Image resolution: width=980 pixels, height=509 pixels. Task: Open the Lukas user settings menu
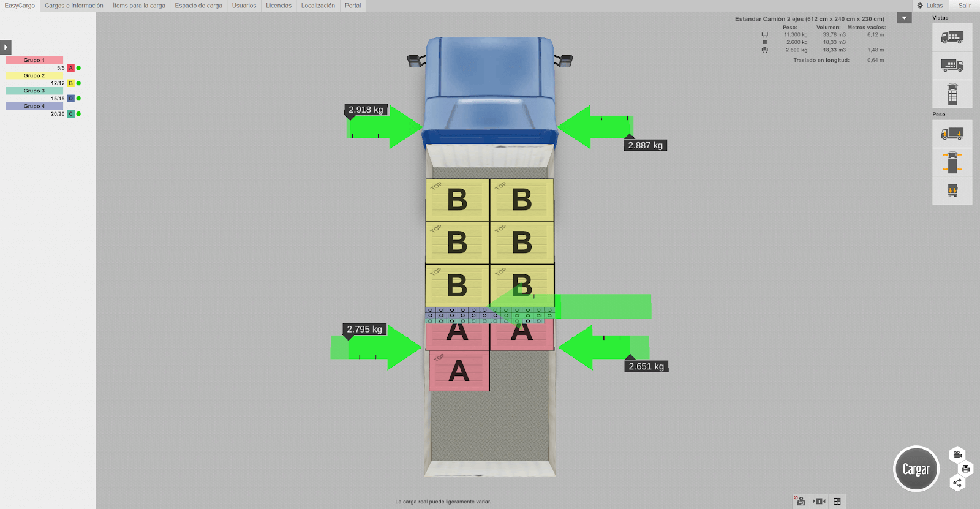pyautogui.click(x=930, y=6)
